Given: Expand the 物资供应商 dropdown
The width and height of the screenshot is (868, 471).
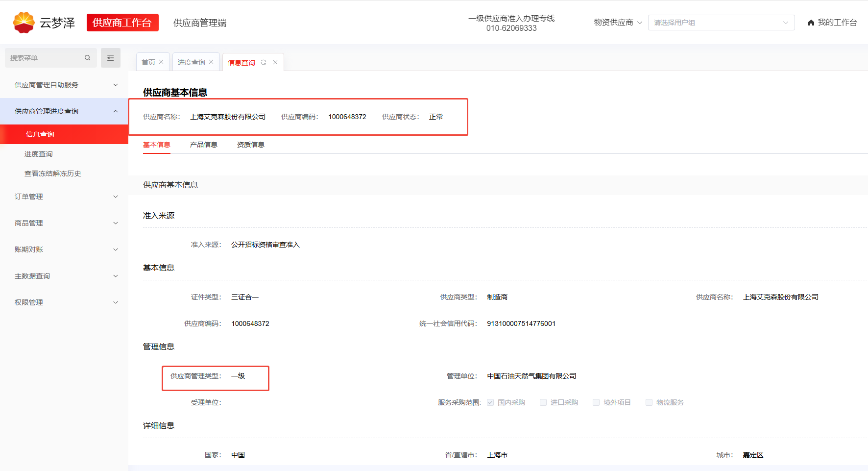Looking at the screenshot, I should [x=618, y=23].
